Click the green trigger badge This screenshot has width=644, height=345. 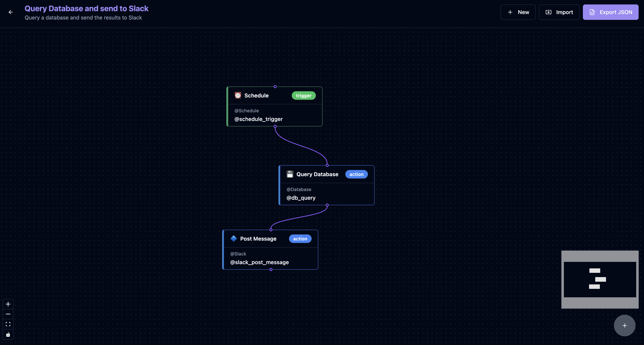pyautogui.click(x=303, y=96)
